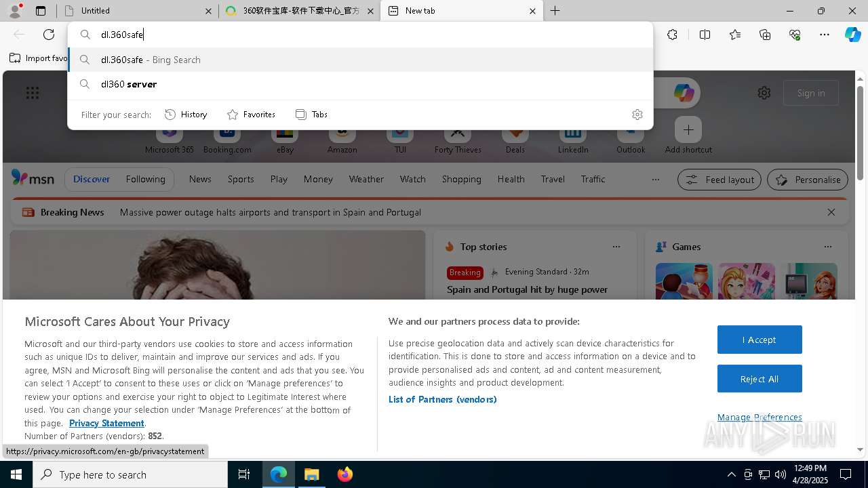Close the 360软件宝库 tab

[370, 11]
